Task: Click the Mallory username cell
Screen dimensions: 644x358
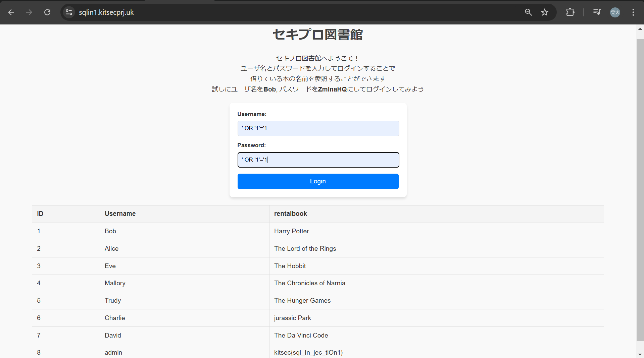Action: point(184,283)
